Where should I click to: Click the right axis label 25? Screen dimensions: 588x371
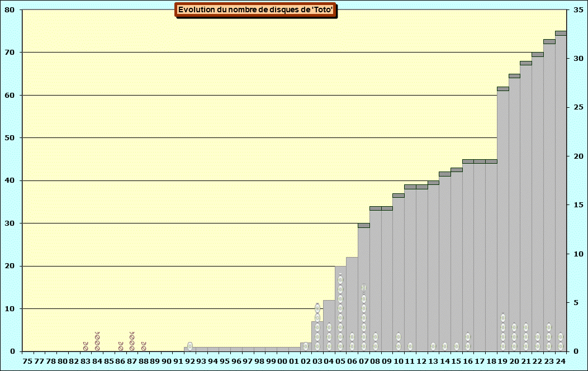point(578,107)
